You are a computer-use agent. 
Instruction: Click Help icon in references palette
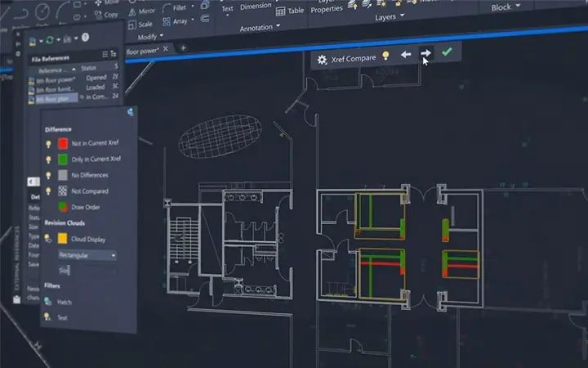point(85,37)
